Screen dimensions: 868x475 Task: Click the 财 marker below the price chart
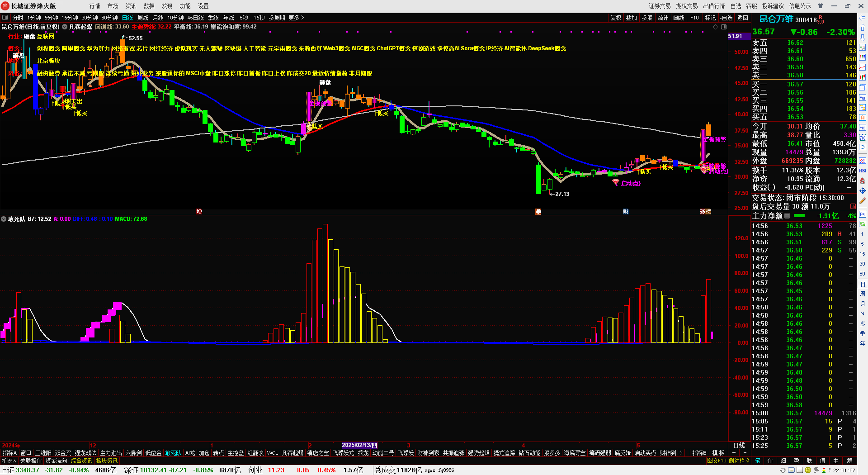click(626, 212)
